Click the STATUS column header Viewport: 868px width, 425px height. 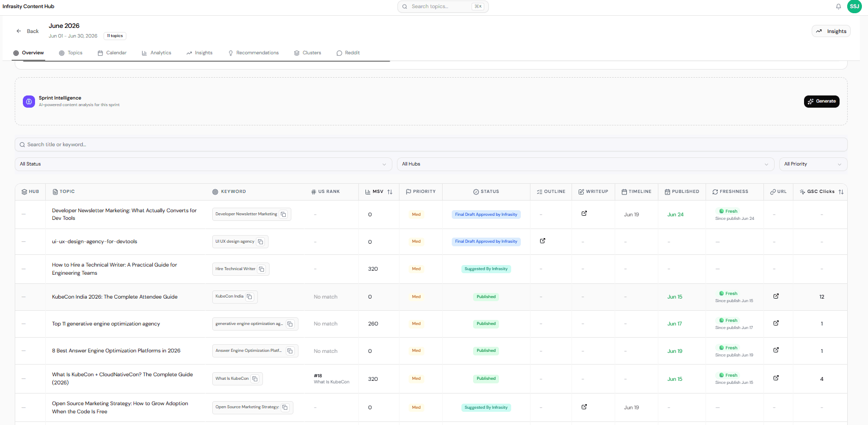tap(486, 192)
